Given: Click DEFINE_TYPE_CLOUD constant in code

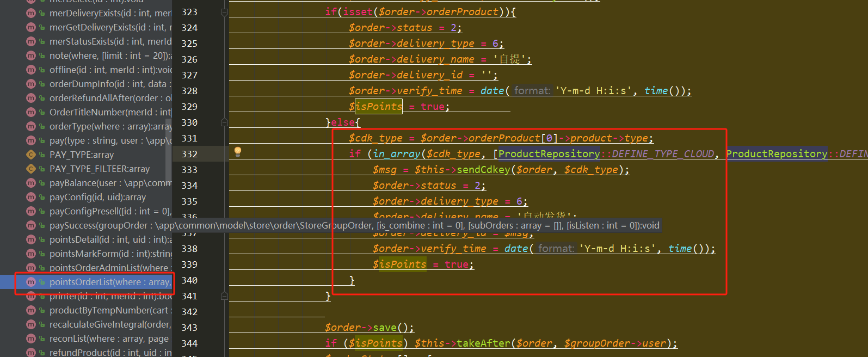Looking at the screenshot, I should [x=663, y=154].
